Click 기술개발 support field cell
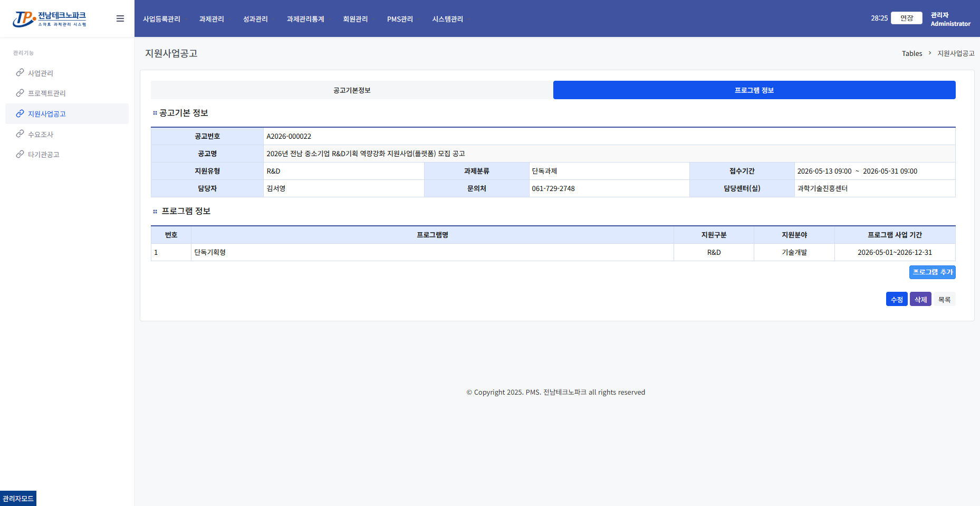This screenshot has width=980, height=506. click(x=794, y=252)
